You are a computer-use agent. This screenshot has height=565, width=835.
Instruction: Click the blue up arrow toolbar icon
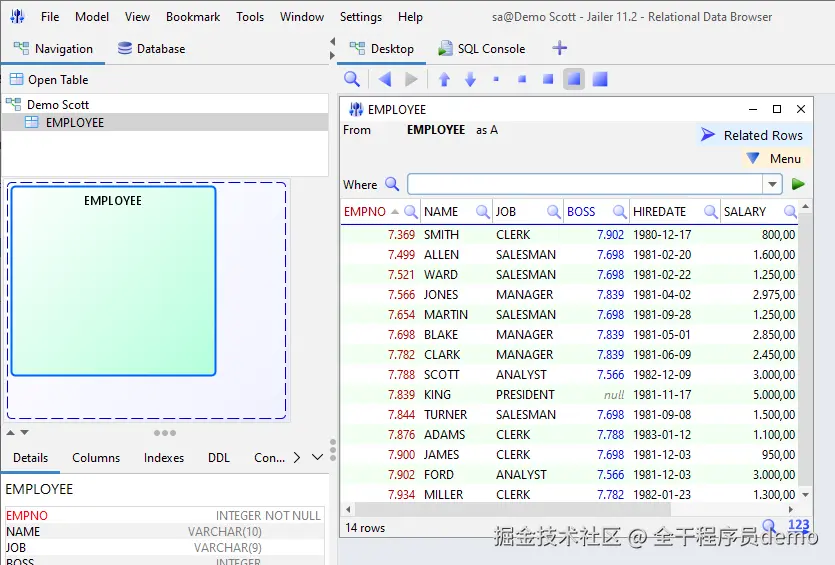(444, 79)
